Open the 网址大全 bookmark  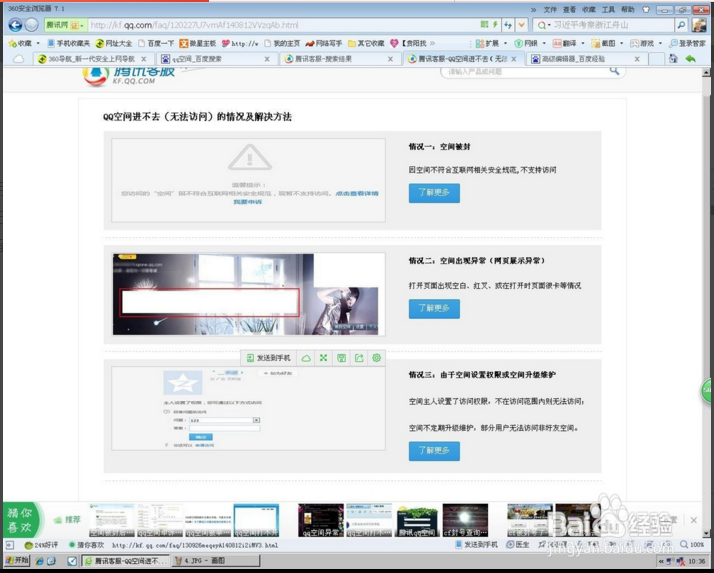[114, 43]
